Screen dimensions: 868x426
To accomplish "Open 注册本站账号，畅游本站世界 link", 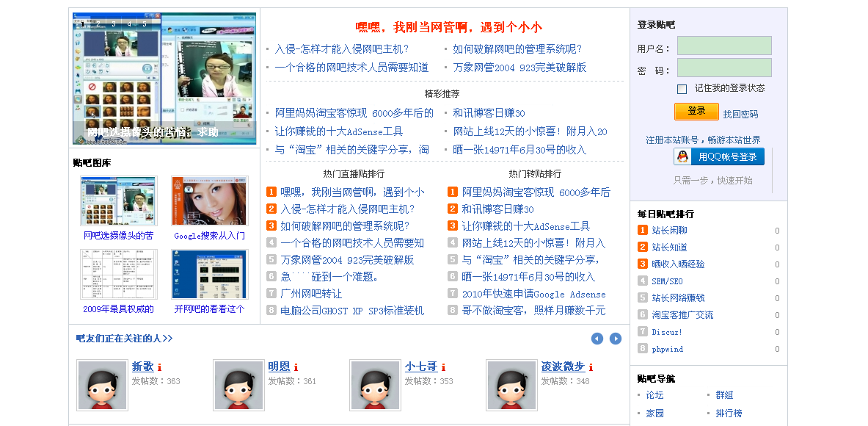I will (703, 140).
